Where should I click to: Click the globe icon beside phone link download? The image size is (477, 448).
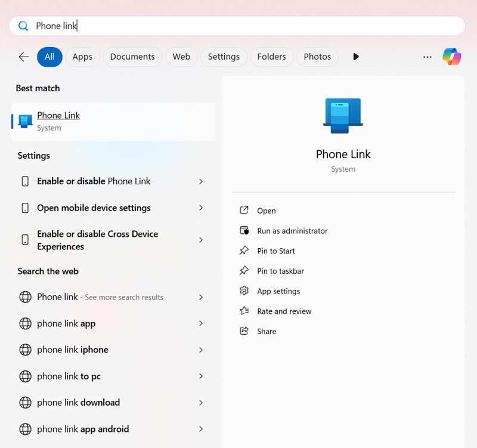click(25, 403)
